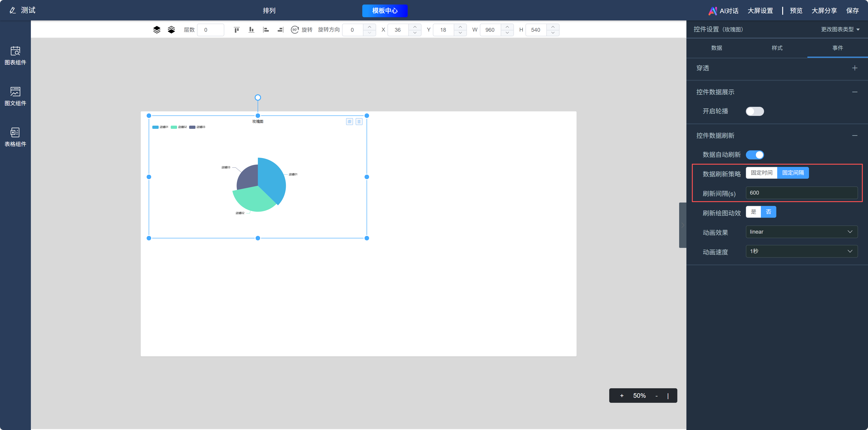
Task: Click the delete trash icon on the rose chart
Action: coord(359,122)
